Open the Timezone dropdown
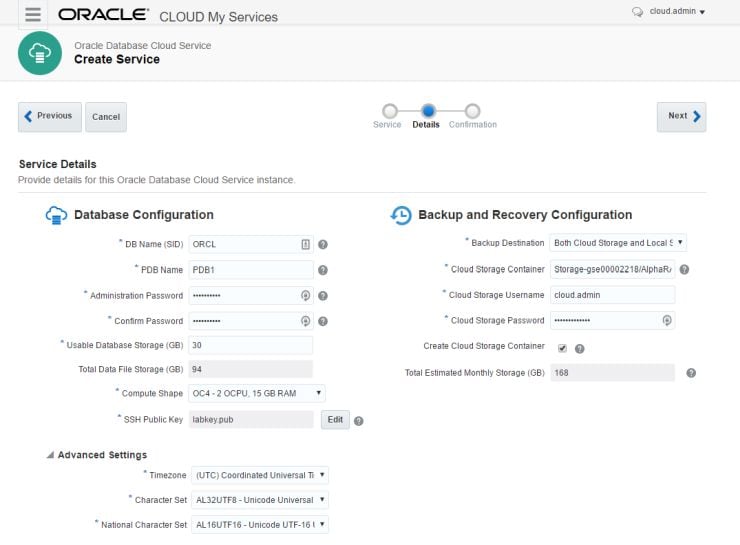 coord(259,475)
